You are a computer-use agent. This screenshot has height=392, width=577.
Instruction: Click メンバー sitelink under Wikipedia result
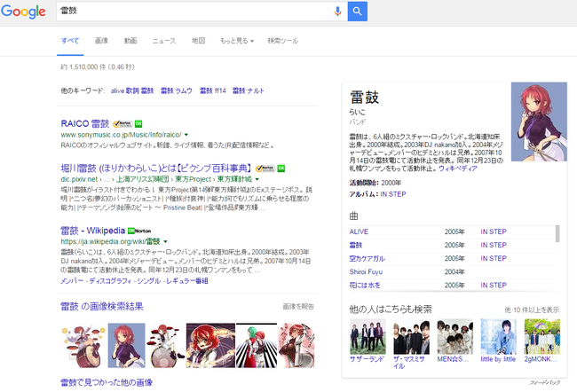tap(71, 281)
